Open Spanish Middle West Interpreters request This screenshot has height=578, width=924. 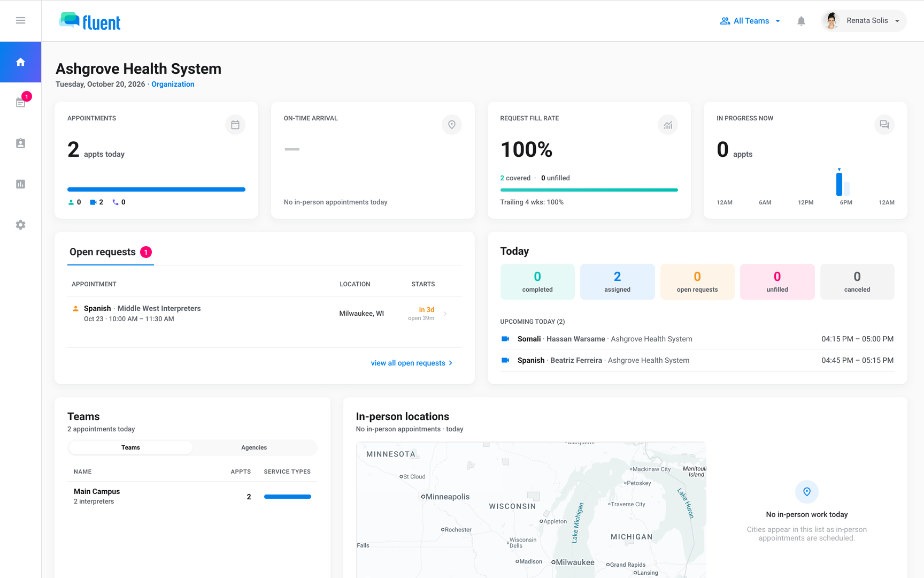[x=265, y=314]
